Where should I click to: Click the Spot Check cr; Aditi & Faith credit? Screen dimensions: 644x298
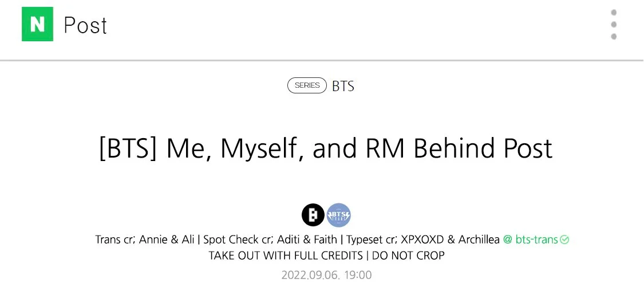270,239
